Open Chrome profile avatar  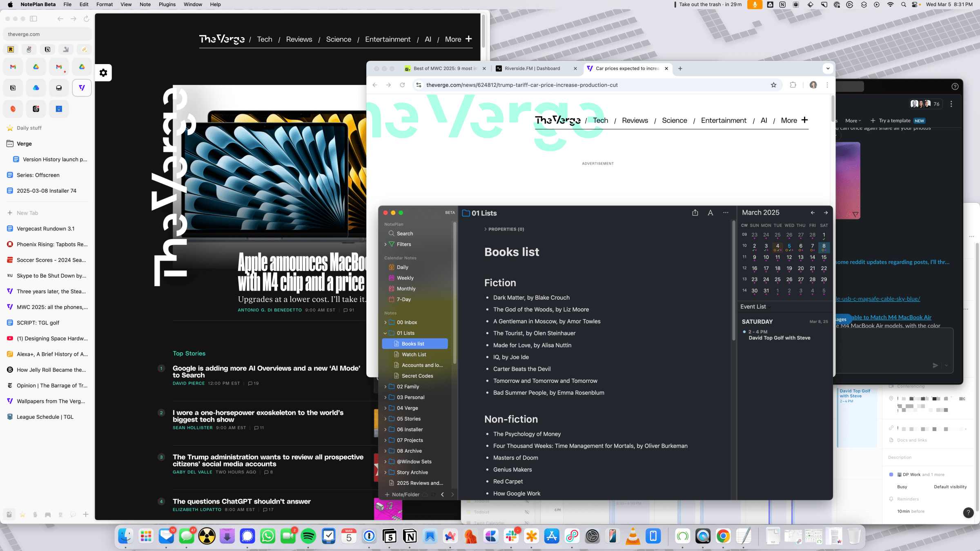click(x=813, y=85)
